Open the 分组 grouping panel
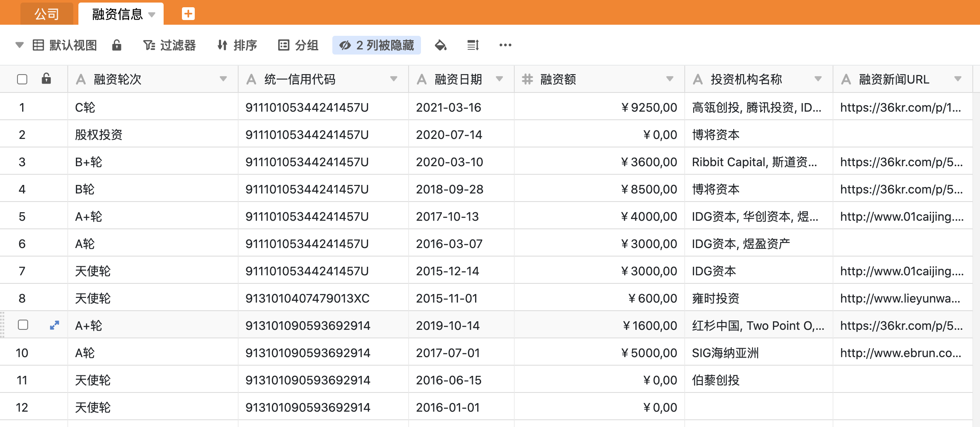Screen dimensions: 980x427 (x=299, y=45)
